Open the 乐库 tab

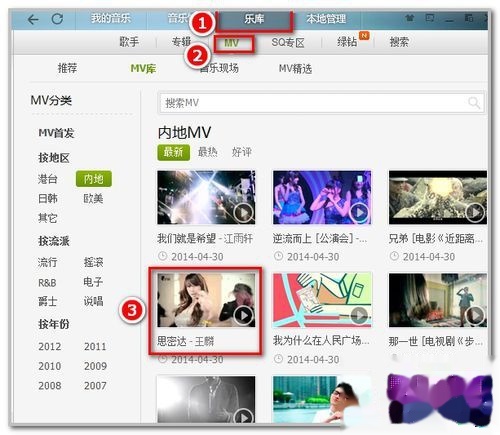(x=254, y=19)
